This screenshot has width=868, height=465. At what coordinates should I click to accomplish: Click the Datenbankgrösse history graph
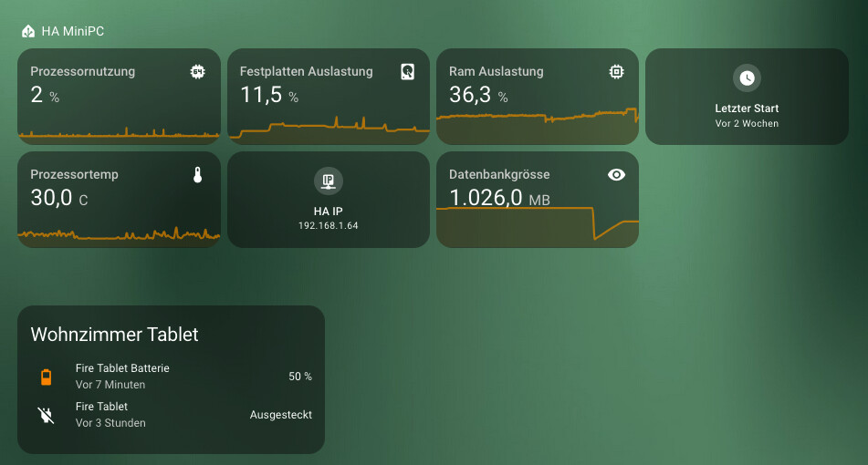(x=538, y=227)
